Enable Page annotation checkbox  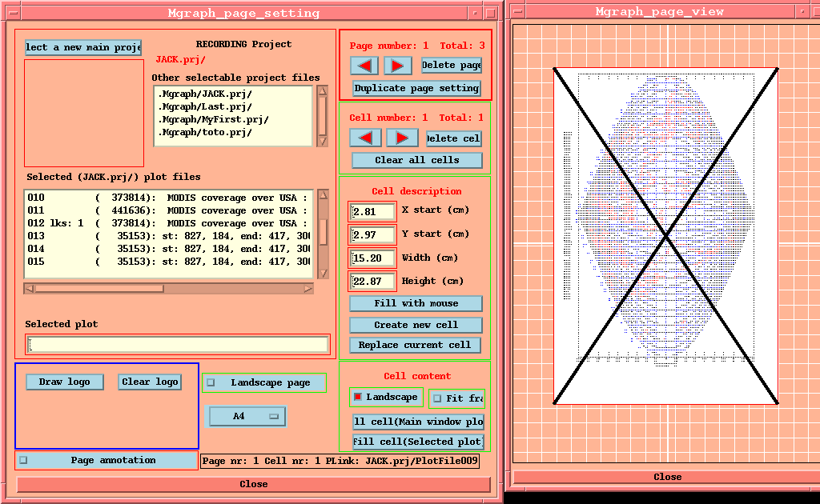tap(23, 460)
